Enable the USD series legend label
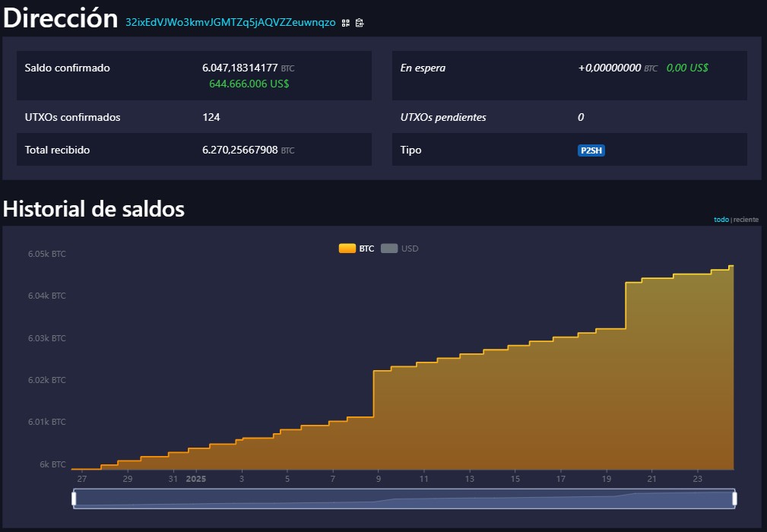767x532 pixels. pos(410,249)
